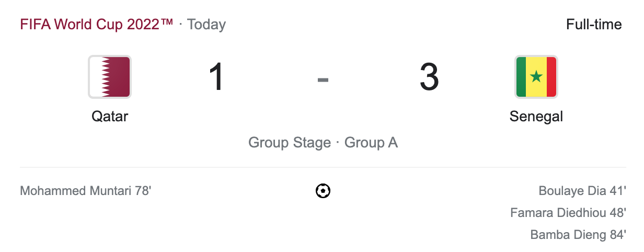The height and width of the screenshot is (252, 644).
Task: Click the dash between the scores
Action: point(323,79)
